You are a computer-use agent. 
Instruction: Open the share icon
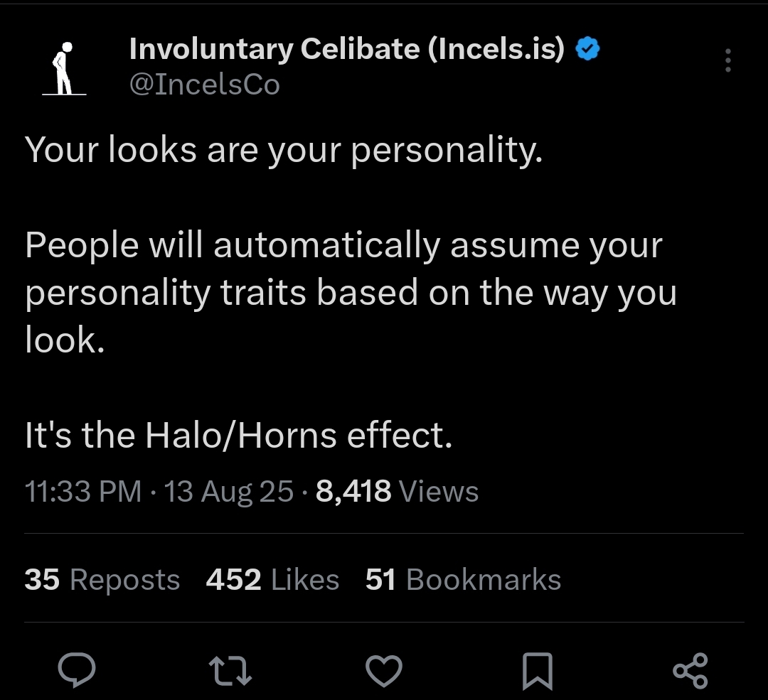690,671
